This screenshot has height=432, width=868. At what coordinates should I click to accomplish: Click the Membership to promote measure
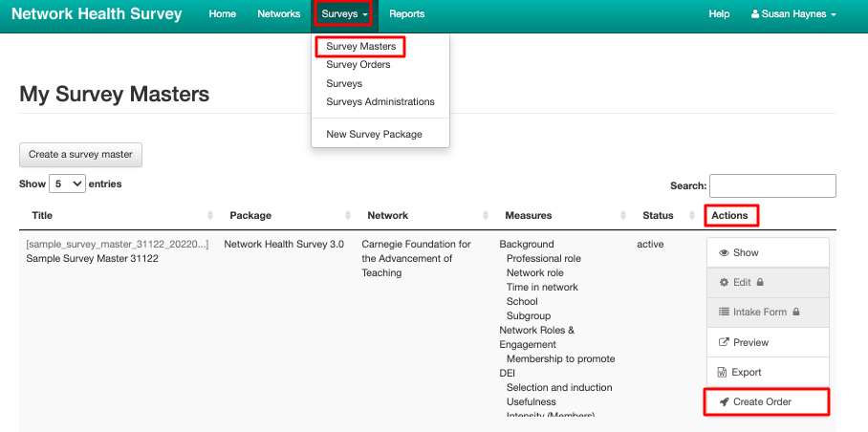(x=561, y=359)
